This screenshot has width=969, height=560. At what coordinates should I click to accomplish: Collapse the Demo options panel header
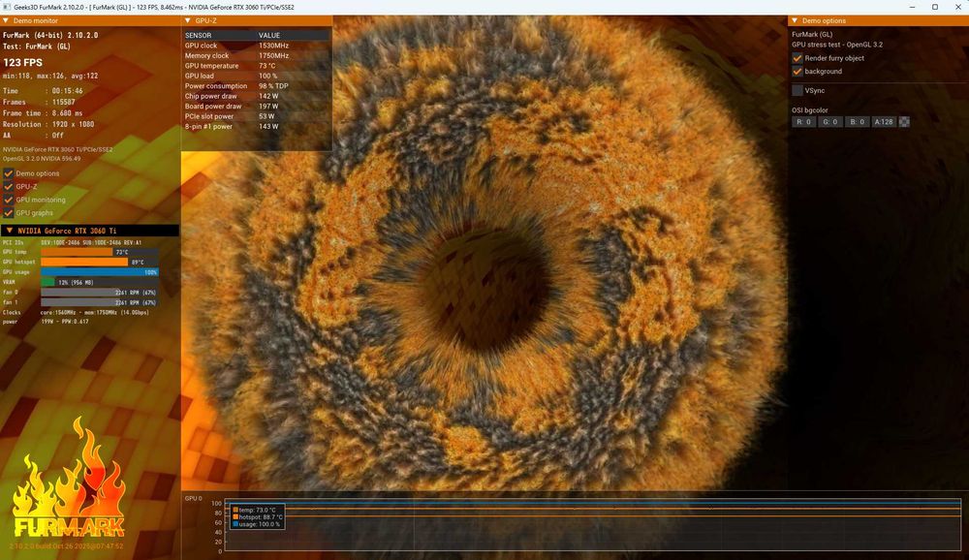[795, 20]
